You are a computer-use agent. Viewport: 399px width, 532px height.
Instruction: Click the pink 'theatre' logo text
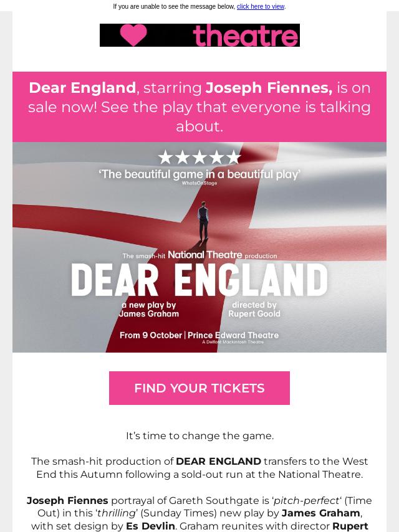click(x=246, y=36)
